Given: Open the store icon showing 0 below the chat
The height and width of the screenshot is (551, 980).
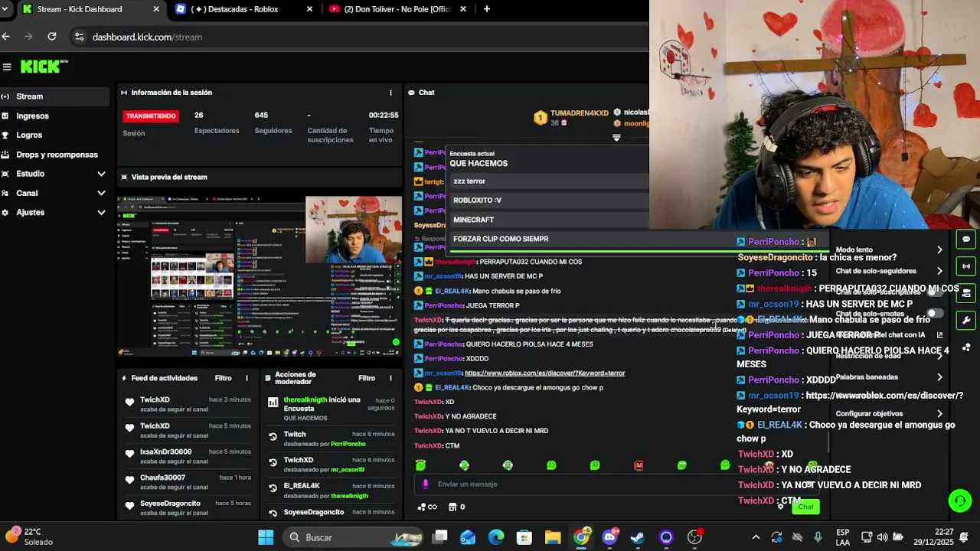Looking at the screenshot, I should pyautogui.click(x=456, y=507).
